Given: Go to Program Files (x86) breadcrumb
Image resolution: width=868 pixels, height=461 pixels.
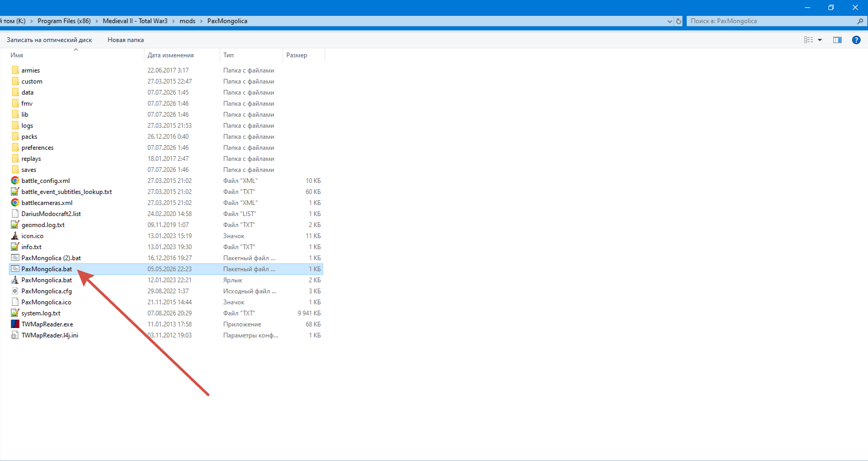Looking at the screenshot, I should [64, 21].
